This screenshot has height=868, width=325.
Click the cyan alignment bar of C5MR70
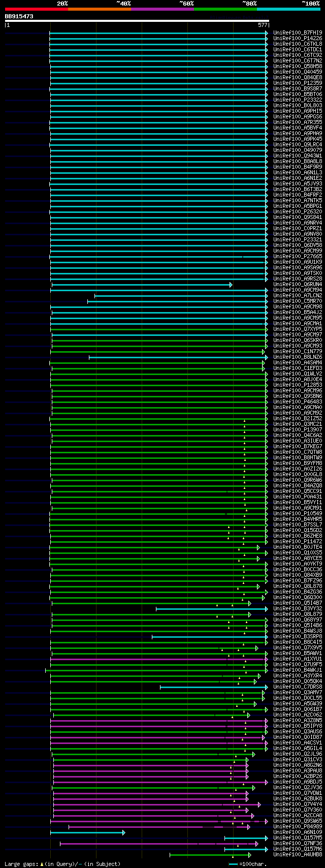coord(177,301)
